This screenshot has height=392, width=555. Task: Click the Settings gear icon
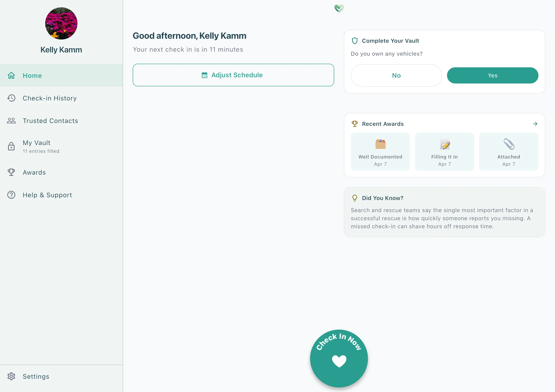(x=11, y=376)
